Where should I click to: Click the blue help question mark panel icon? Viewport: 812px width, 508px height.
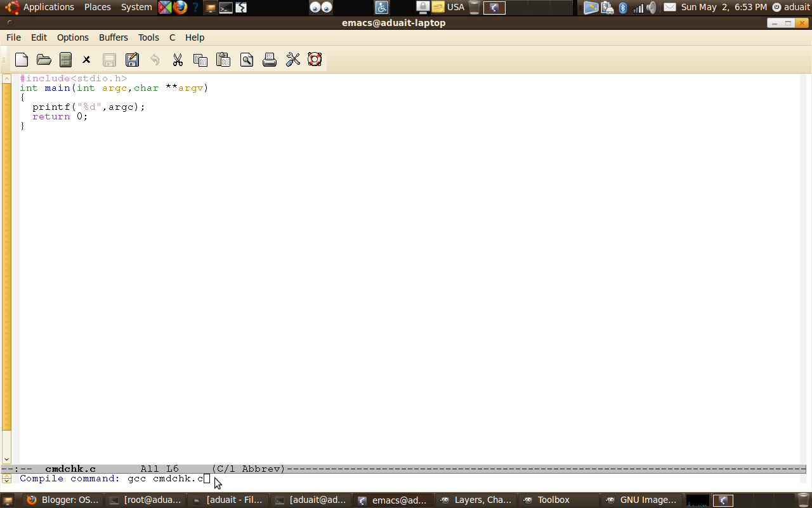195,8
